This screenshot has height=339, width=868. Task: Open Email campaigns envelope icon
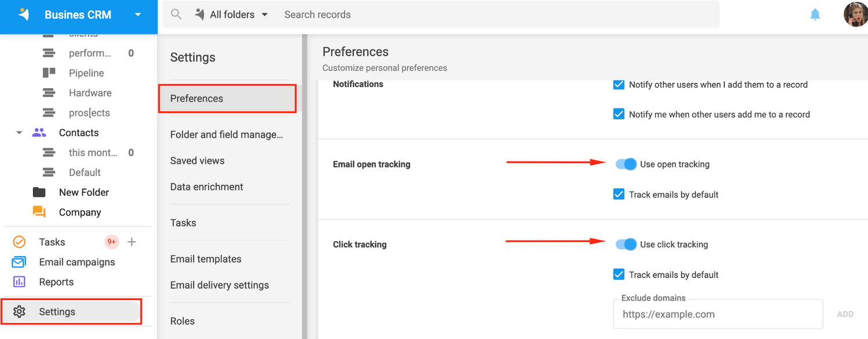pos(19,262)
